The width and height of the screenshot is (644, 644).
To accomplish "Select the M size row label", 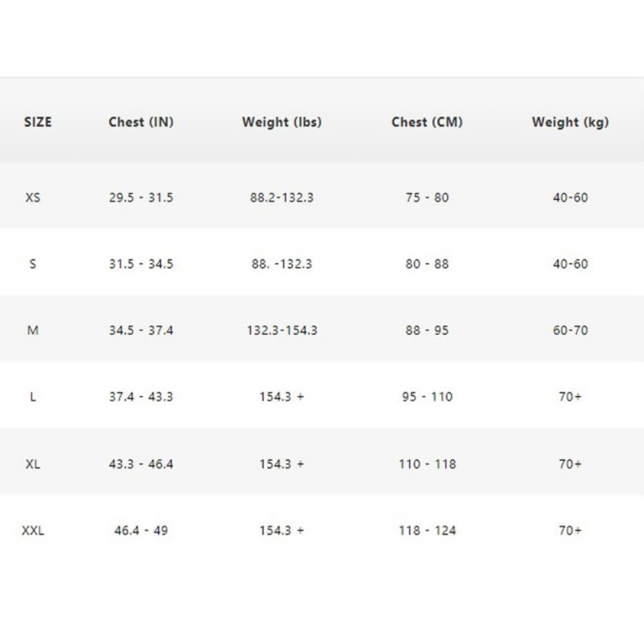I will tap(33, 330).
